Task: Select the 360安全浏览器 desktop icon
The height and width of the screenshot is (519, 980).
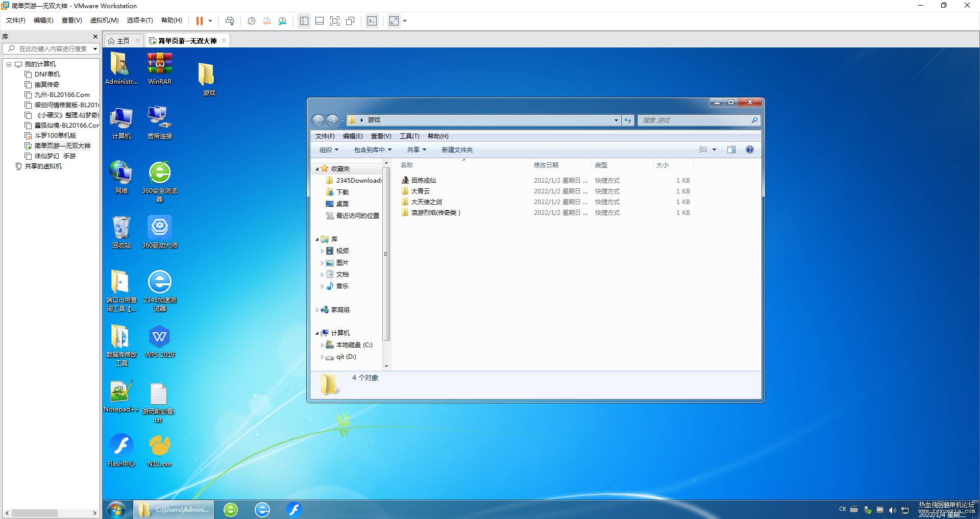Action: coord(160,182)
